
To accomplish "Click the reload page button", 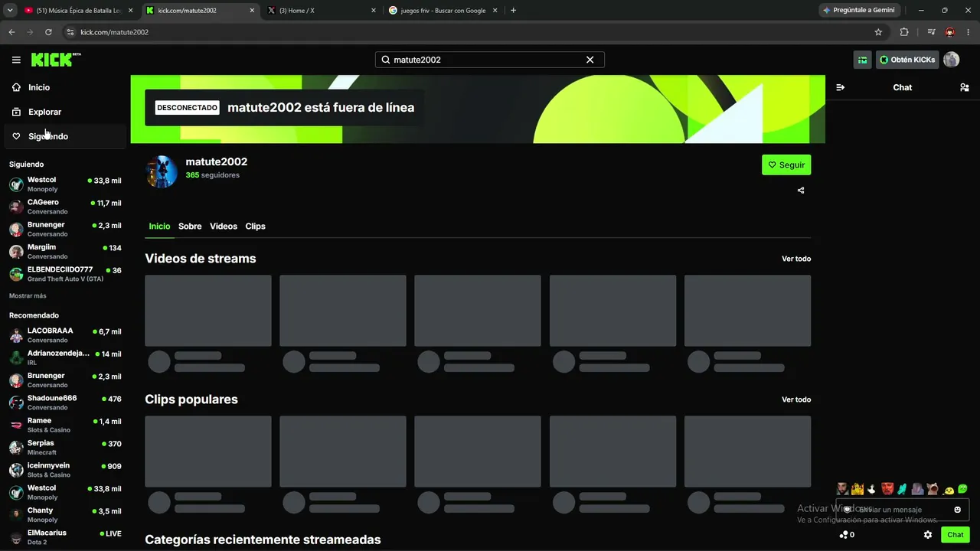I will tap(48, 32).
